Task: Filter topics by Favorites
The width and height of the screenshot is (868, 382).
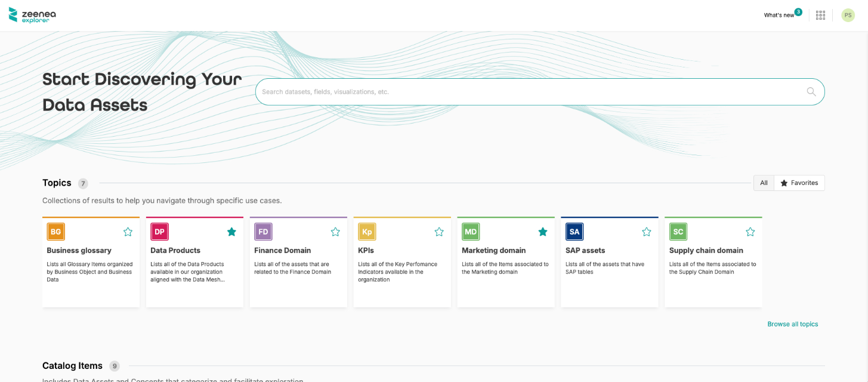Action: pyautogui.click(x=799, y=183)
